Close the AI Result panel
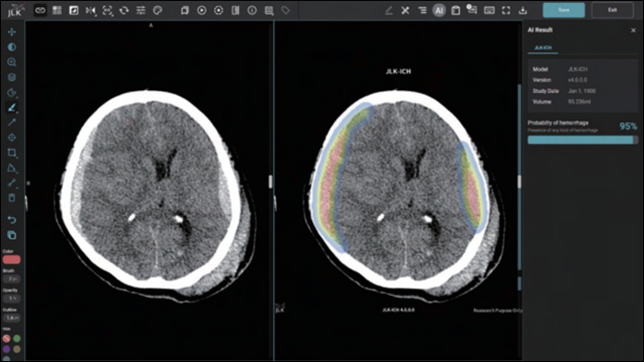 coord(633,30)
